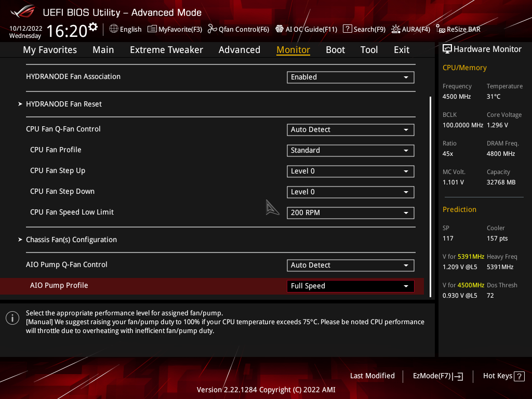
Task: Open MyFavorite list icon
Action: 152,29
